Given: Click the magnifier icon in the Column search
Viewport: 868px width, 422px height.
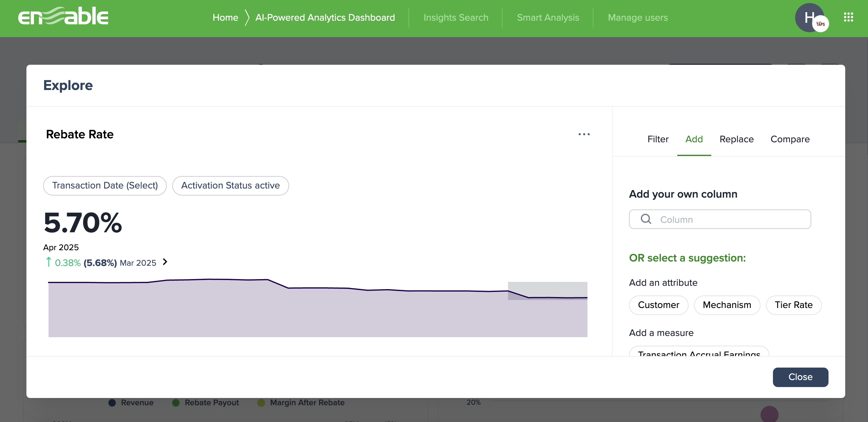Looking at the screenshot, I should tap(646, 219).
